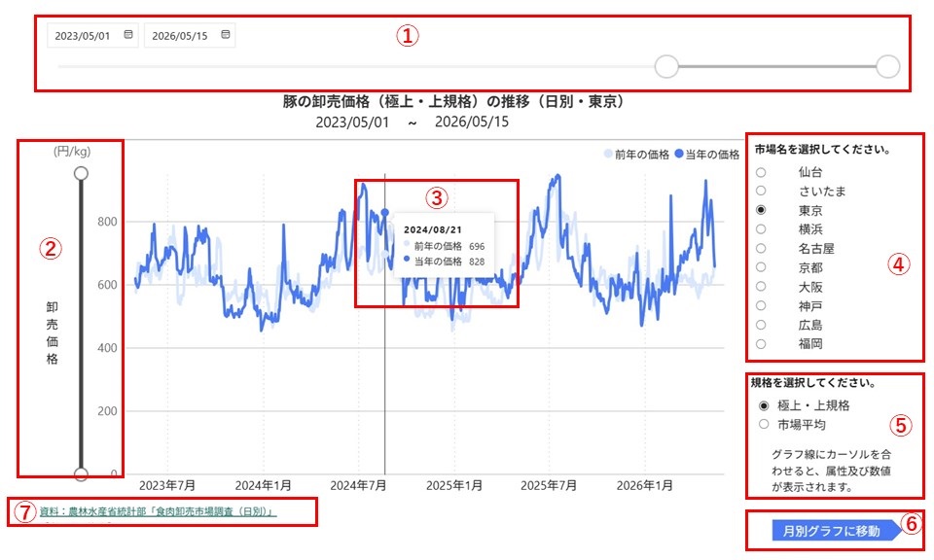Image resolution: width=934 pixels, height=560 pixels.
Task: Click 当年の価格 legend entry
Action: pyautogui.click(x=707, y=155)
